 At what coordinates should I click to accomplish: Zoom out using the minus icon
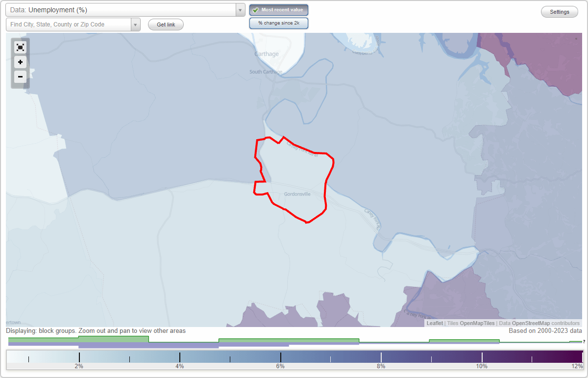[x=20, y=76]
